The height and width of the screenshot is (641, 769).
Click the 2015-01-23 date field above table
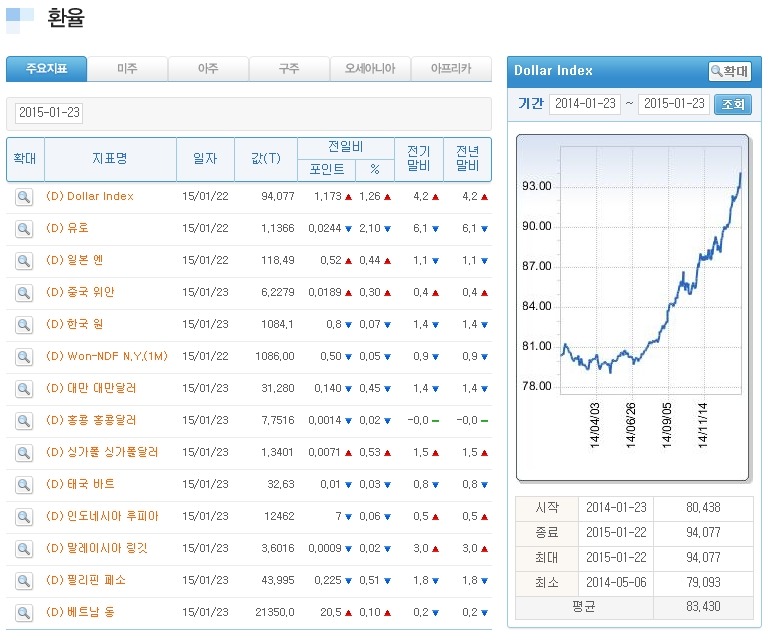(49, 113)
